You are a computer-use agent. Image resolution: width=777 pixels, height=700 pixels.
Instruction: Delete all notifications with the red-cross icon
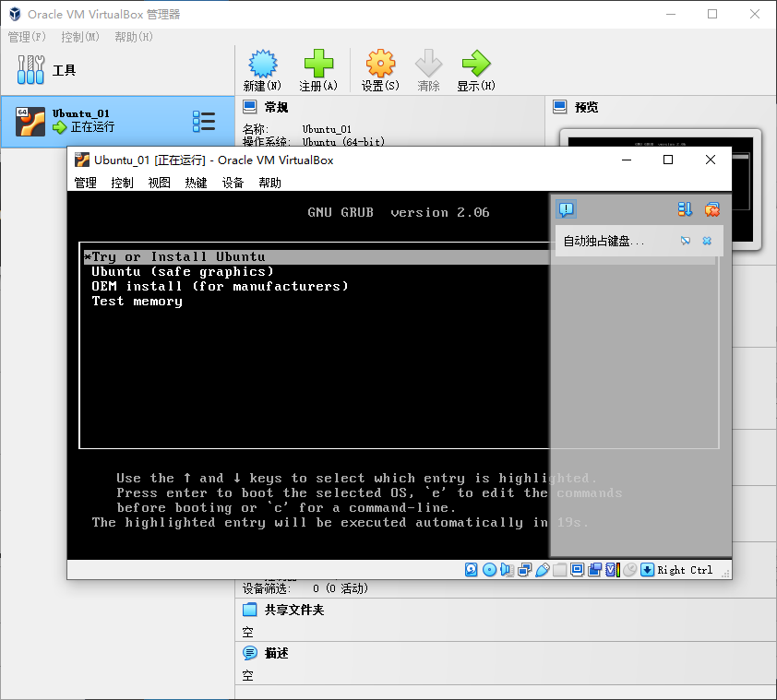point(712,209)
